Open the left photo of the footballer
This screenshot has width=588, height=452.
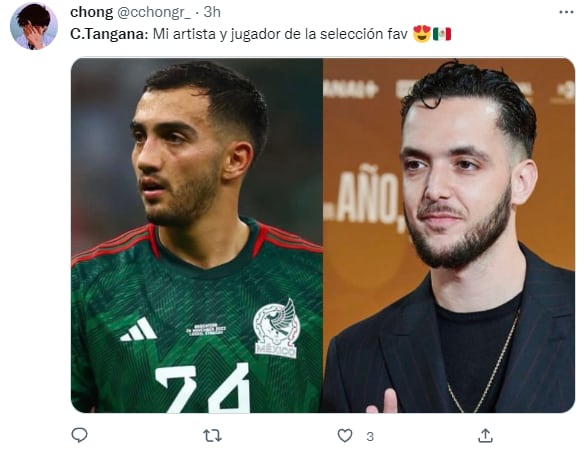click(196, 236)
